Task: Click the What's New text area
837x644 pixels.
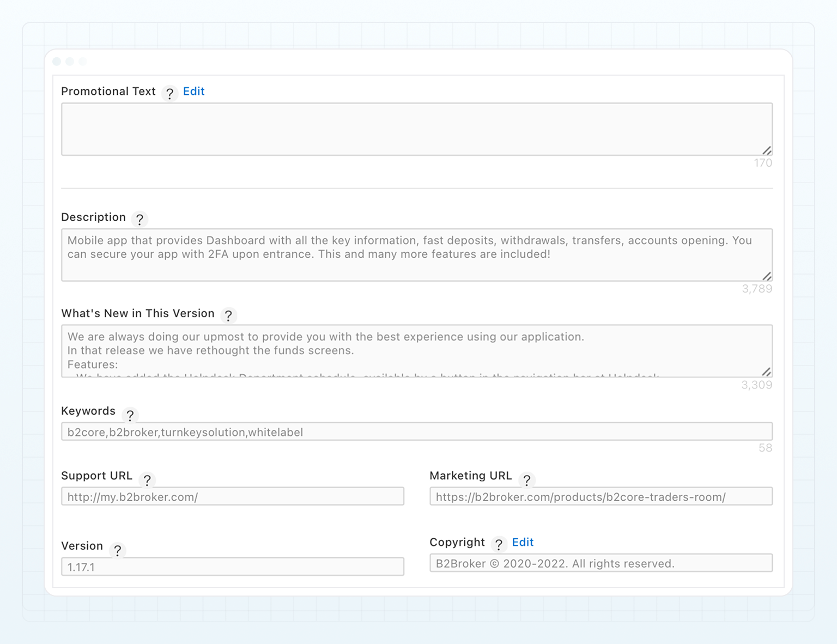Action: click(416, 351)
